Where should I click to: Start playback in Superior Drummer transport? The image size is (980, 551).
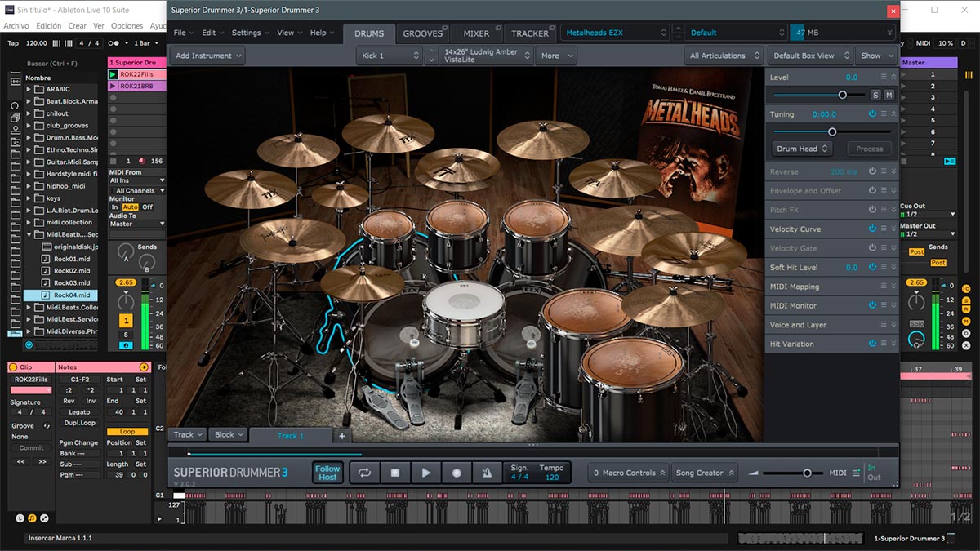click(x=426, y=473)
